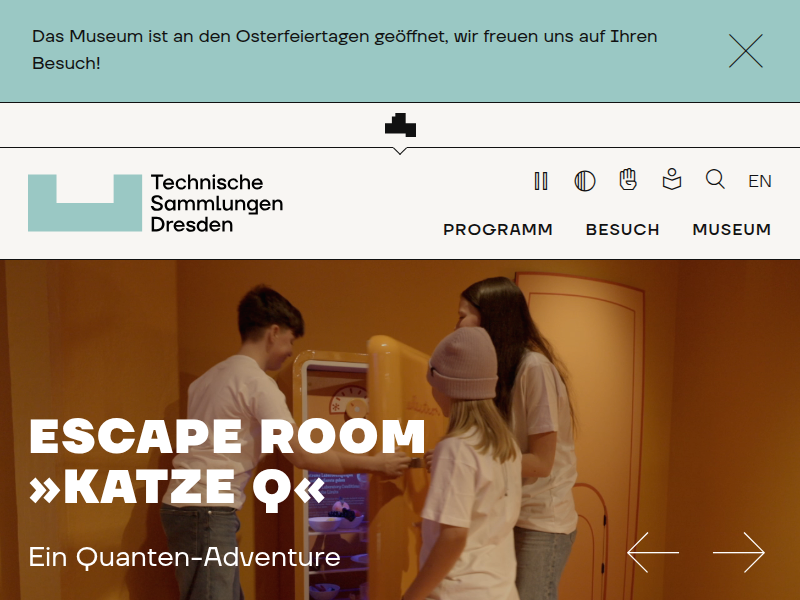The height and width of the screenshot is (600, 800).
Task: Open the Escape Room »Katze Q« headline
Action: pyautogui.click(x=227, y=463)
